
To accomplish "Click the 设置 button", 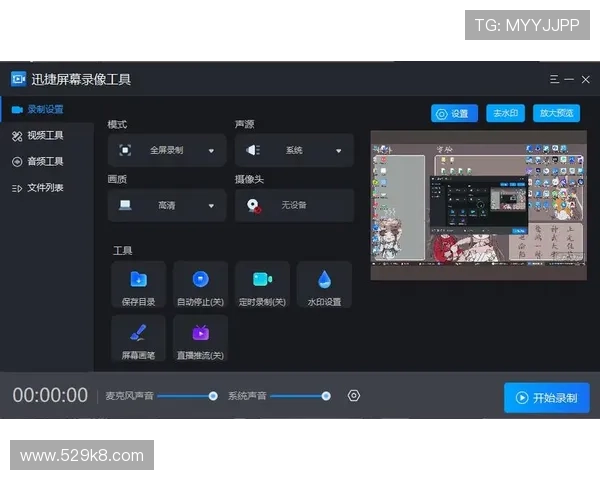I will pyautogui.click(x=454, y=113).
